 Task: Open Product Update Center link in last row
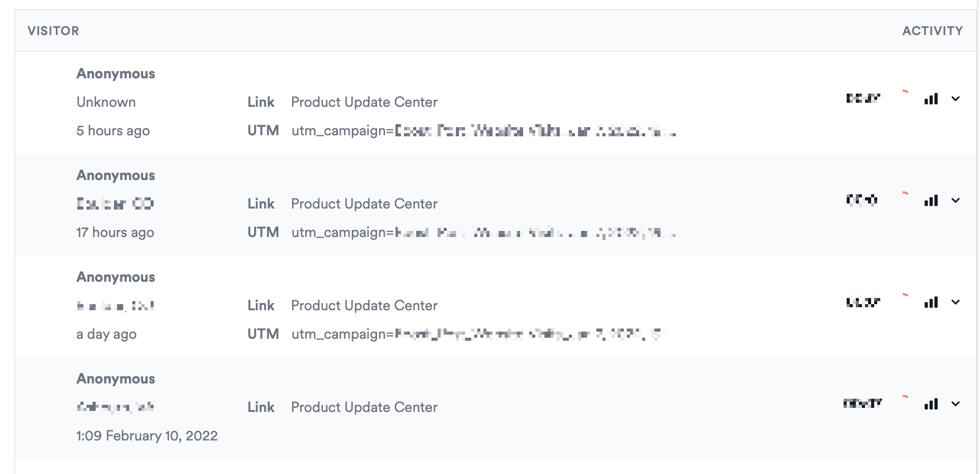364,407
